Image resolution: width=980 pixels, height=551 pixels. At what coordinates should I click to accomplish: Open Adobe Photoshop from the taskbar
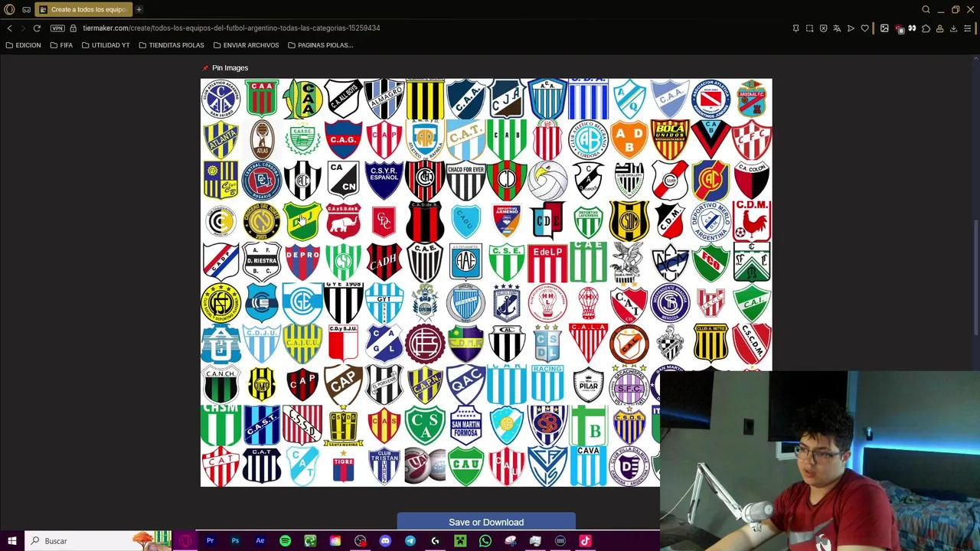point(235,541)
